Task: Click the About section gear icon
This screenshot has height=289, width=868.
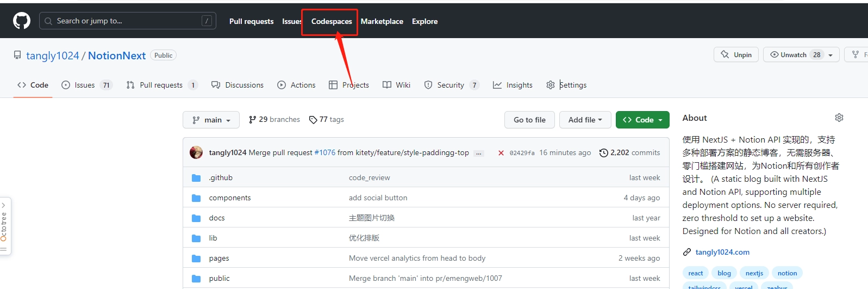Action: 839,118
